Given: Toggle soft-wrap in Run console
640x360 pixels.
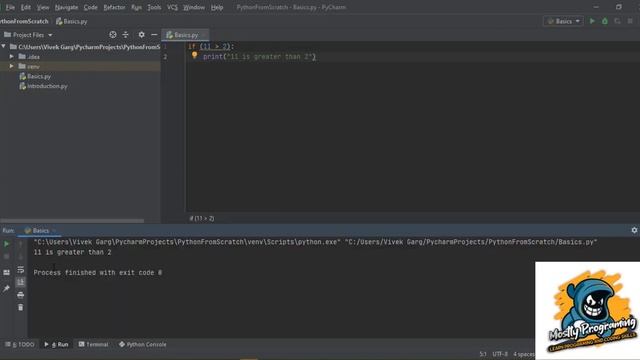Looking at the screenshot, I should pos(20,269).
